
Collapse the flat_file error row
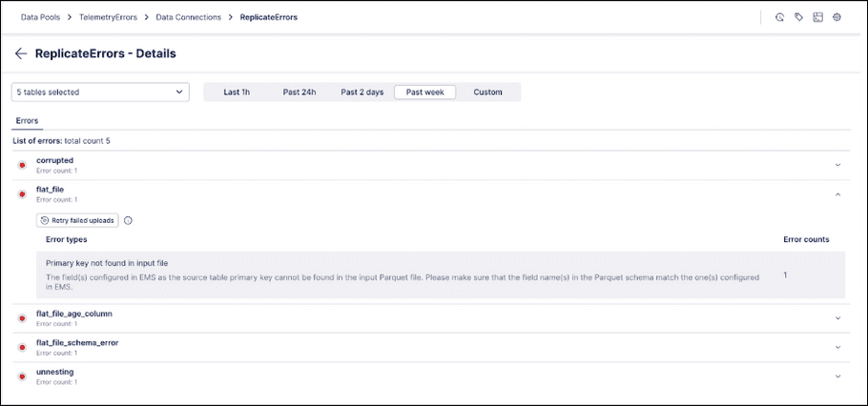tap(837, 194)
